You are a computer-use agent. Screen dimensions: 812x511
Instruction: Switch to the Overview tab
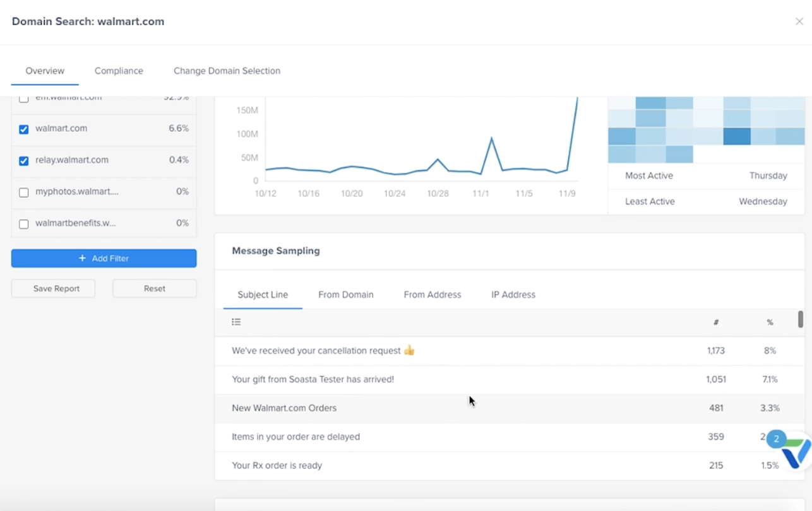45,71
